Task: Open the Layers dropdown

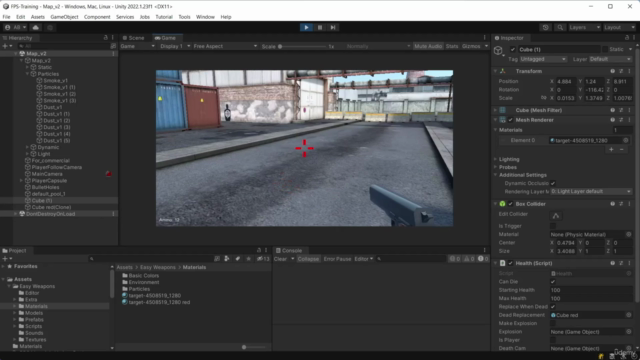Action: (584, 27)
